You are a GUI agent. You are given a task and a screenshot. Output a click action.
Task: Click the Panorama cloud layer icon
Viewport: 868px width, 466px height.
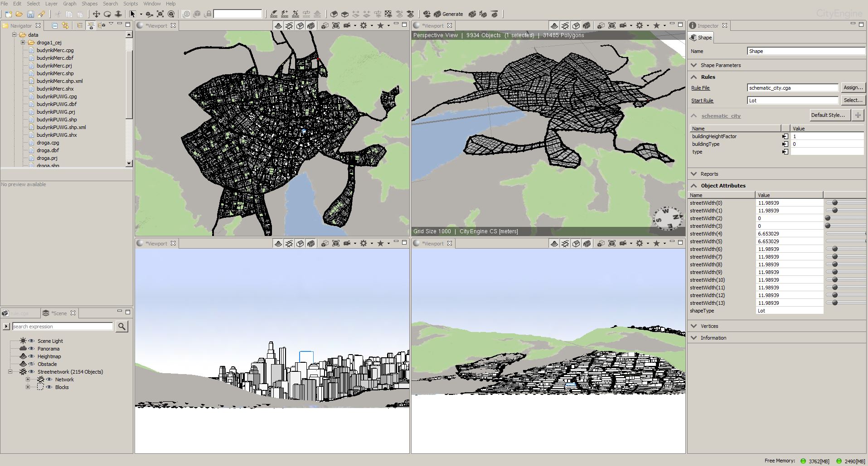[23, 348]
